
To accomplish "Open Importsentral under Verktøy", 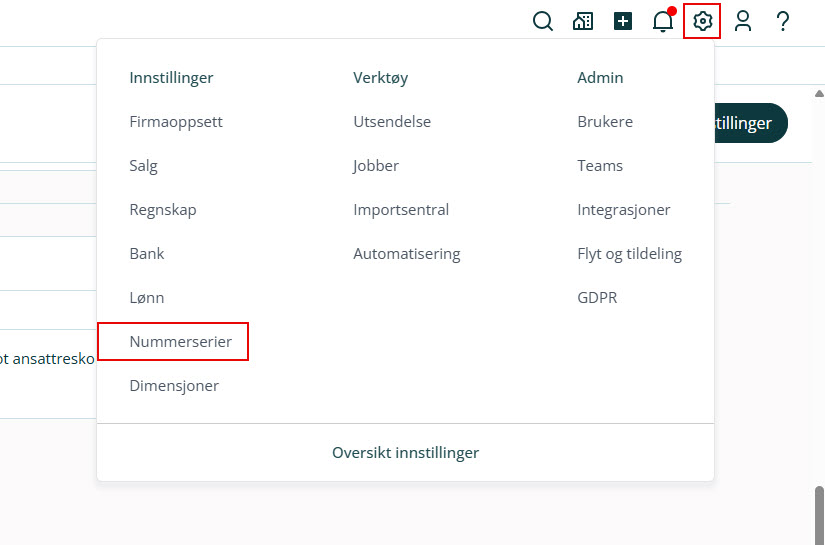I will pyautogui.click(x=401, y=210).
